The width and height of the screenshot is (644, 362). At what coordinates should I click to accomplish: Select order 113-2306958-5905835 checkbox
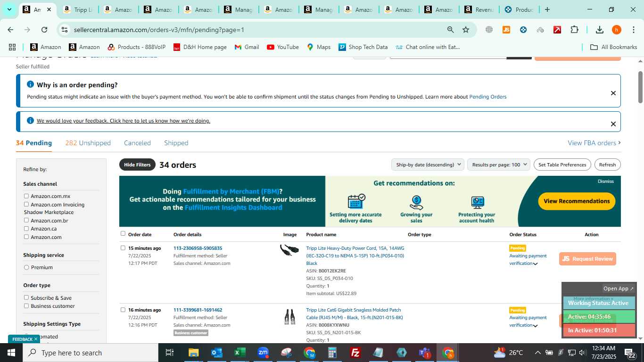[x=123, y=248]
